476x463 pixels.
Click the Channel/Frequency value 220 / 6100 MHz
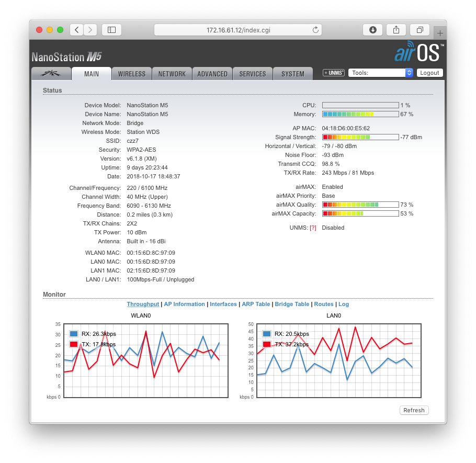click(147, 188)
